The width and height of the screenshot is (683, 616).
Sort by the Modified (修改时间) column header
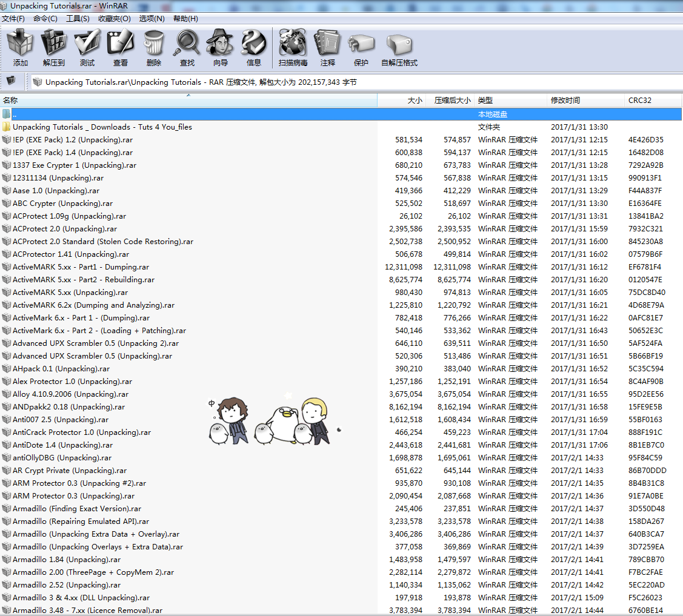tap(585, 101)
